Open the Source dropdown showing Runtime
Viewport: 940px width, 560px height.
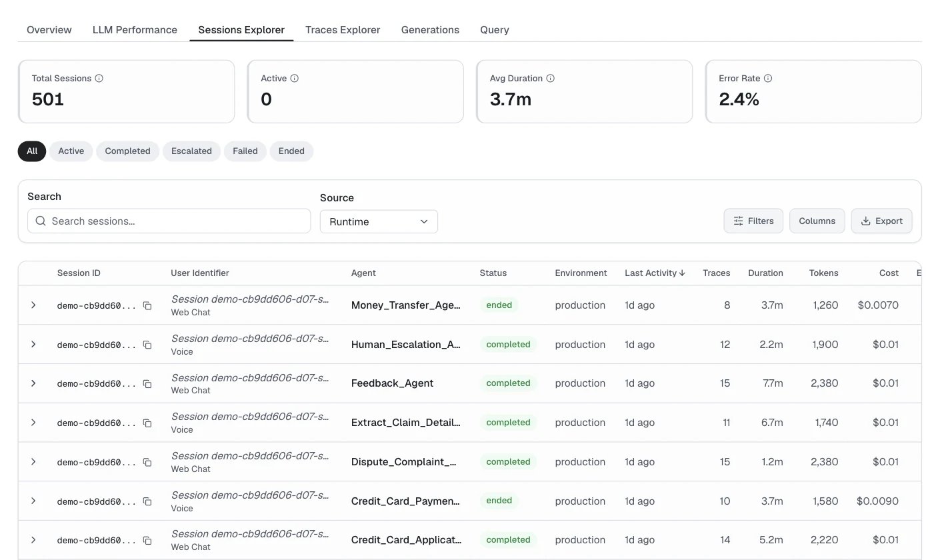tap(379, 221)
